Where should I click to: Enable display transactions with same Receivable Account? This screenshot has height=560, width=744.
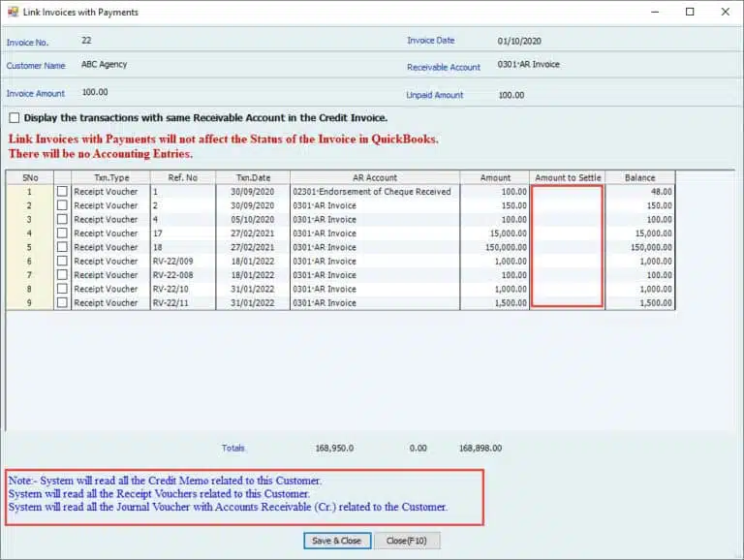click(x=14, y=118)
